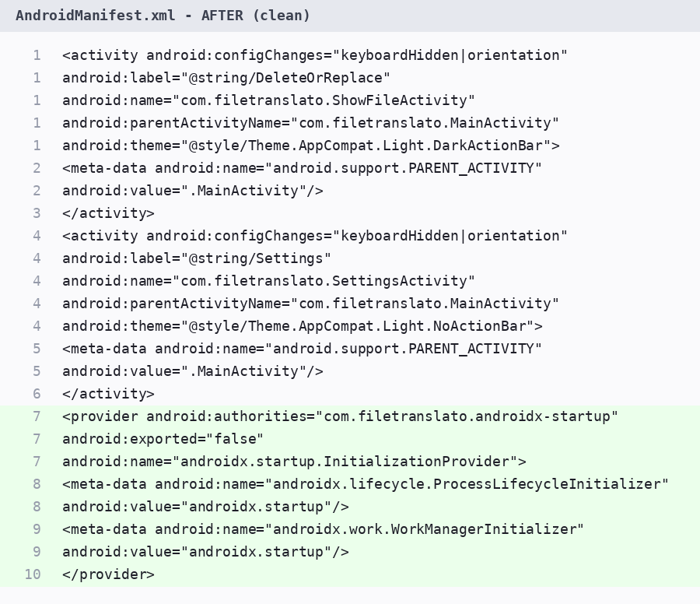Click line number 3 in the gutter
This screenshot has height=604, width=700.
37,213
